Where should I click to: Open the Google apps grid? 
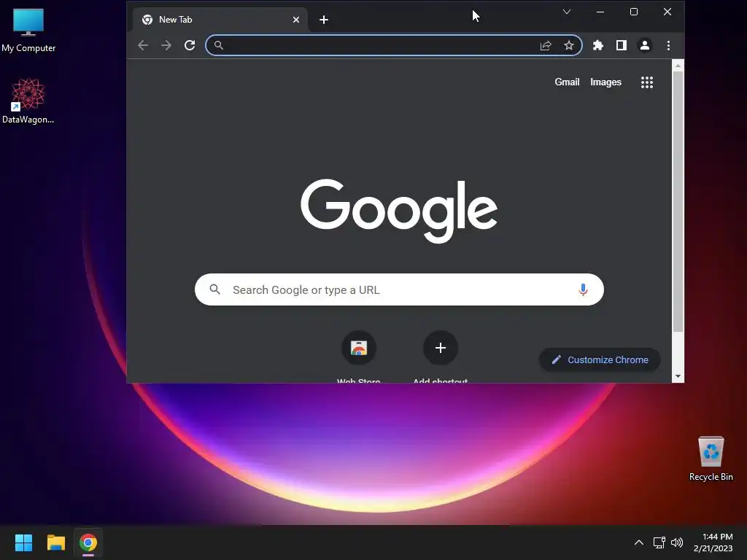pyautogui.click(x=647, y=82)
